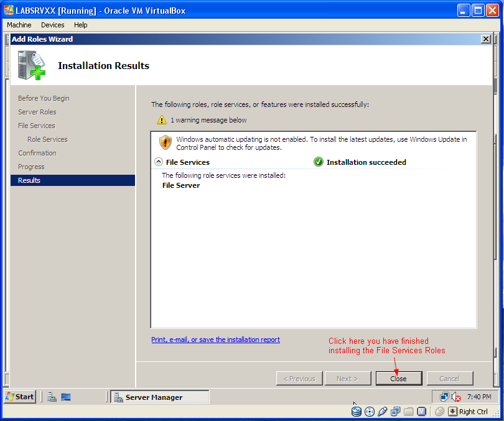Close the Add Roles Wizard with X
504x421 pixels.
tap(486, 39)
